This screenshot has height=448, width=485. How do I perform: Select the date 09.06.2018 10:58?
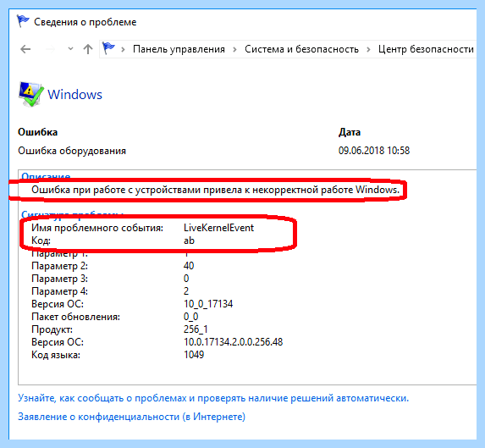click(x=374, y=151)
